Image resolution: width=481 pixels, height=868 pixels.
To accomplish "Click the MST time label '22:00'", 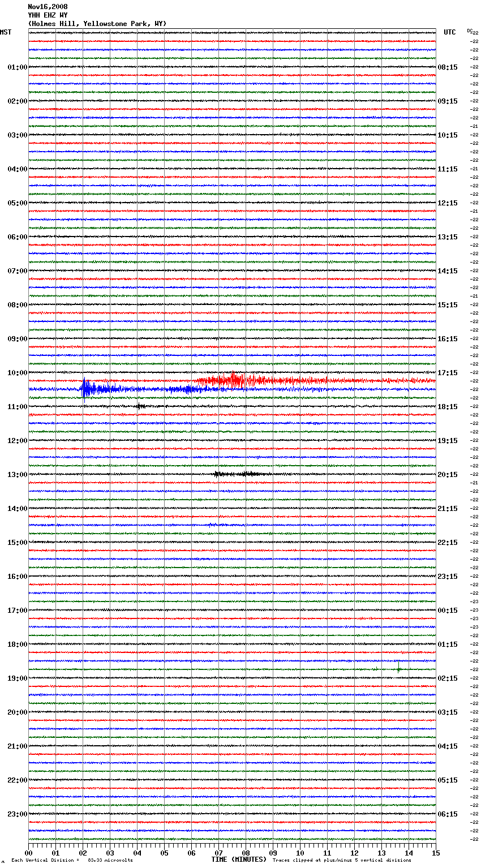I will coord(18,780).
